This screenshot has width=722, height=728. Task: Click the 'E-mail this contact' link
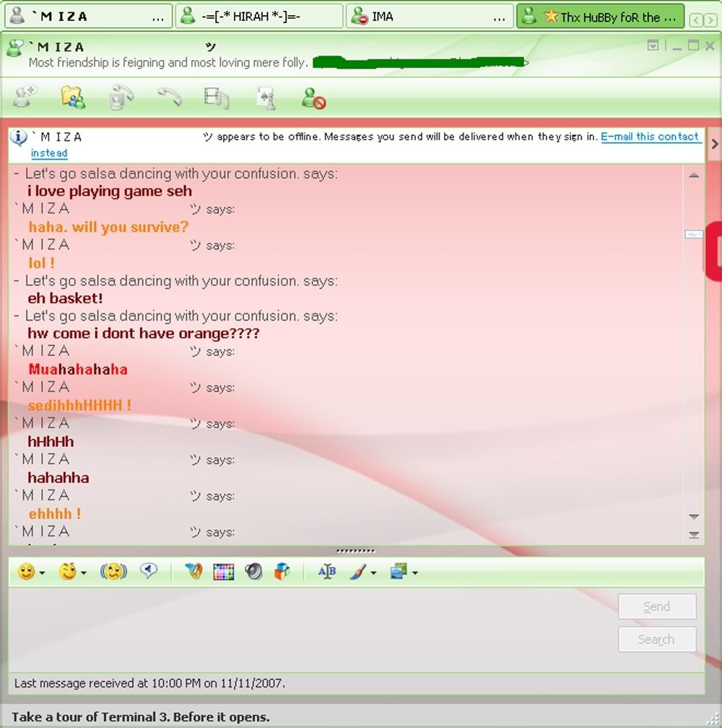point(650,136)
